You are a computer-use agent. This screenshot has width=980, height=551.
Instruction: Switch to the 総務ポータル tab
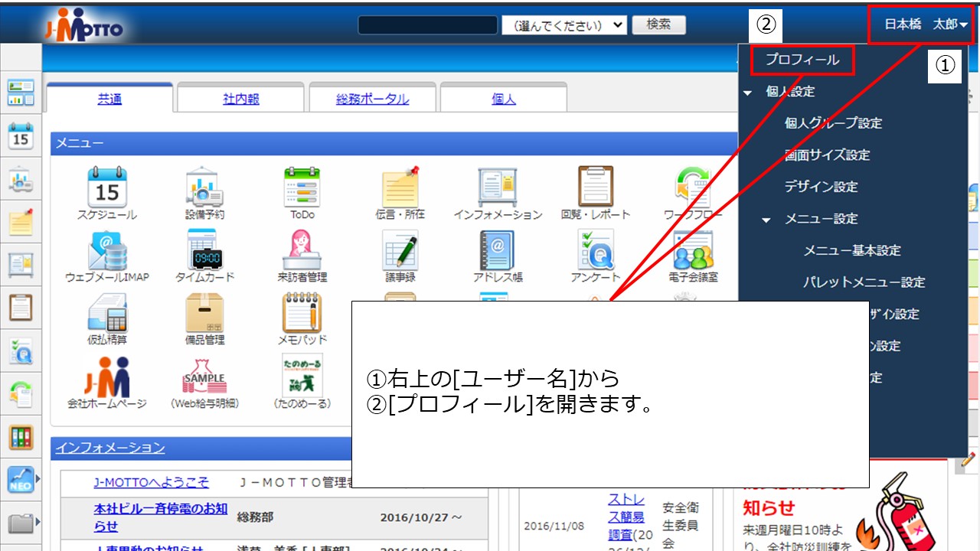[x=372, y=99]
